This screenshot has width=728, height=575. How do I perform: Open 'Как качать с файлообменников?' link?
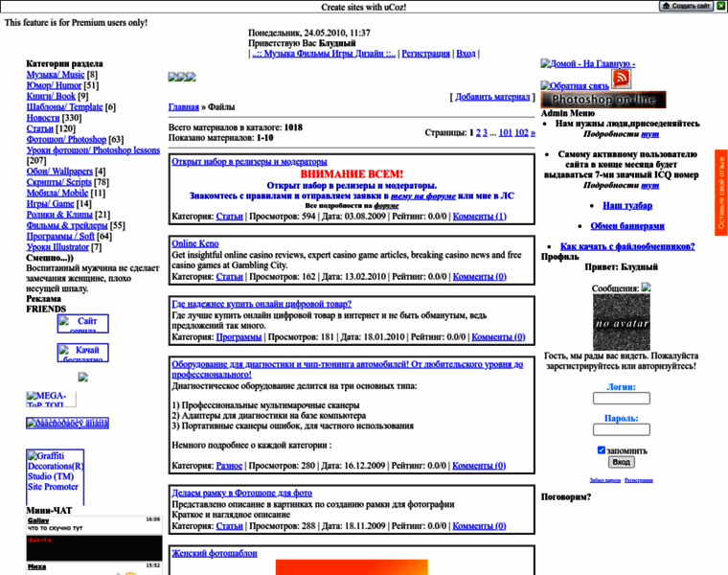pos(627,246)
